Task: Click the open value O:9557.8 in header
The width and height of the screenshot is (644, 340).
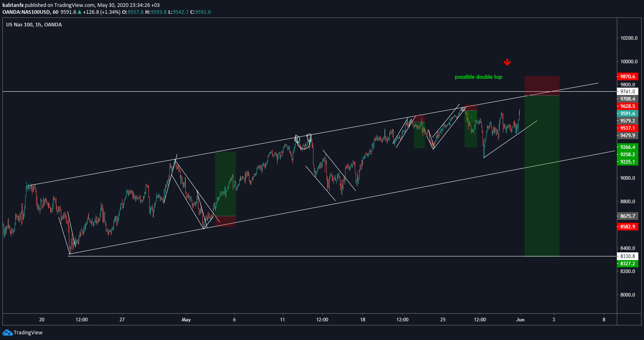Action: [133, 12]
